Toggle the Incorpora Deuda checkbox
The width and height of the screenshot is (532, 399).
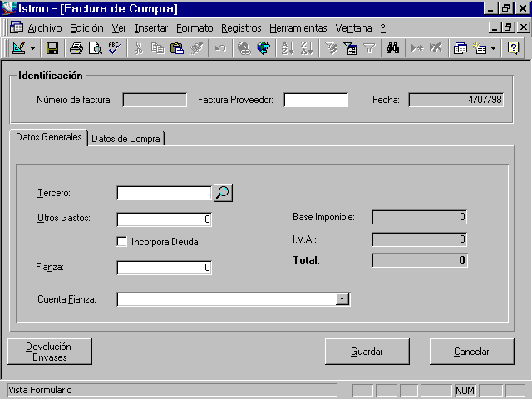point(121,242)
